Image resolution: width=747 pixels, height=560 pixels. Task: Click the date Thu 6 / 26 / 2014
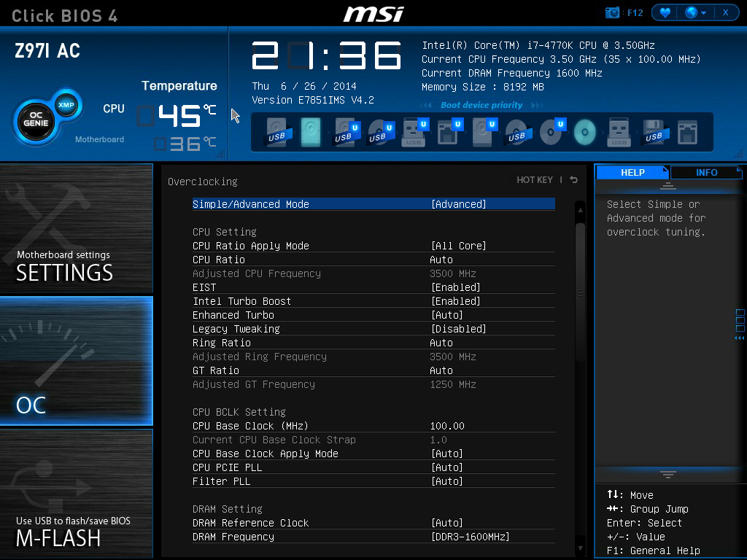point(304,86)
